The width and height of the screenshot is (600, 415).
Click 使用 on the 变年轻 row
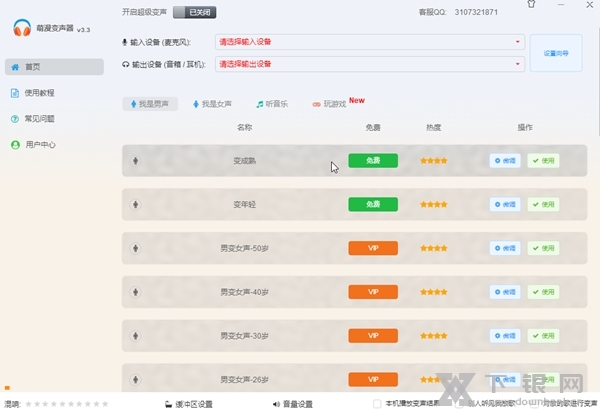coord(543,204)
